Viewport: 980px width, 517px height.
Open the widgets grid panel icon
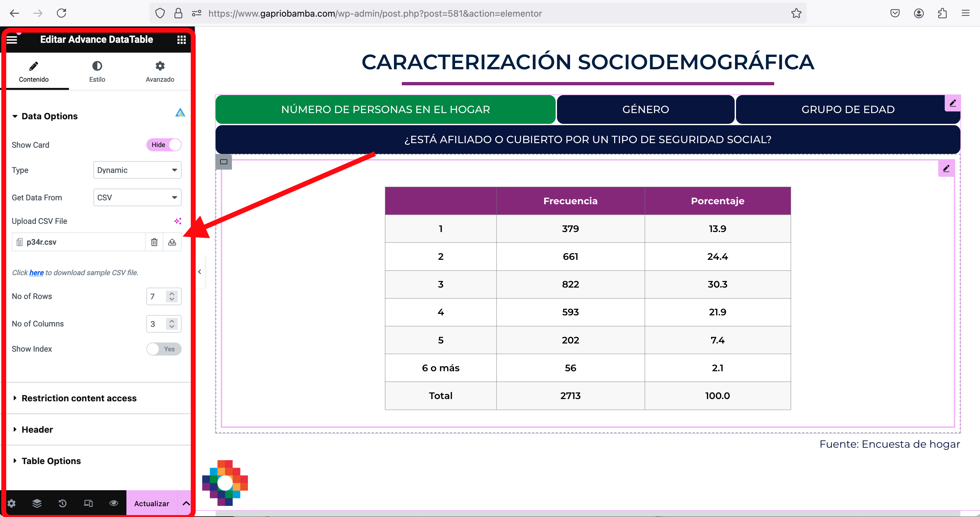(182, 40)
